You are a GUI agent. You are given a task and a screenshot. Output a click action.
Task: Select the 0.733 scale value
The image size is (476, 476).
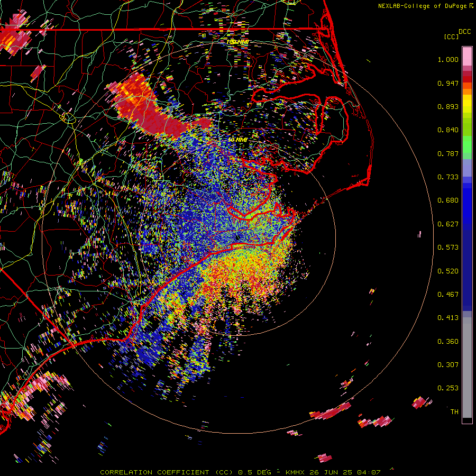(x=448, y=177)
